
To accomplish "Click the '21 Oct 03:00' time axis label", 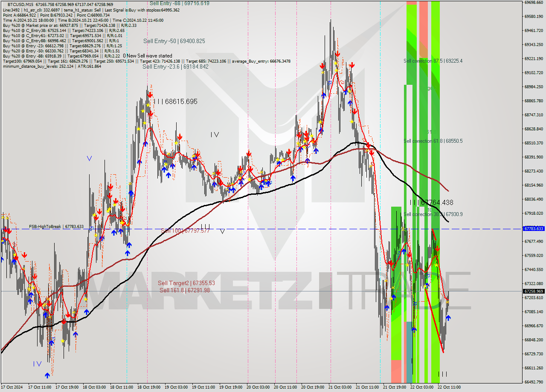I will pos(340,387).
